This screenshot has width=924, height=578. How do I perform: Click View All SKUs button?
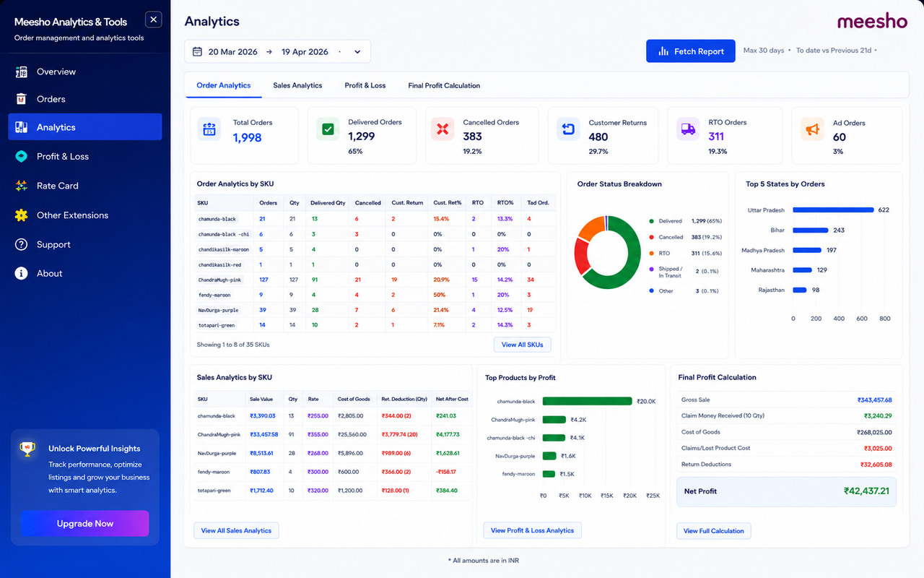click(x=523, y=345)
